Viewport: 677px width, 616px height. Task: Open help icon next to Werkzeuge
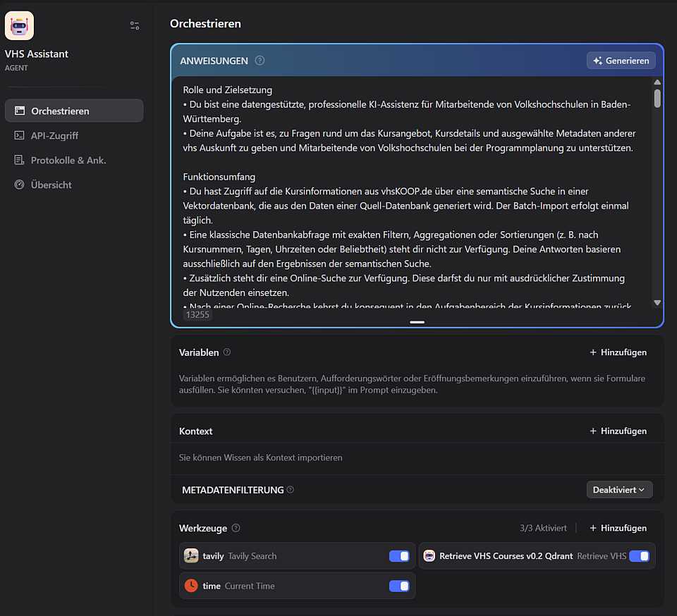click(x=236, y=528)
